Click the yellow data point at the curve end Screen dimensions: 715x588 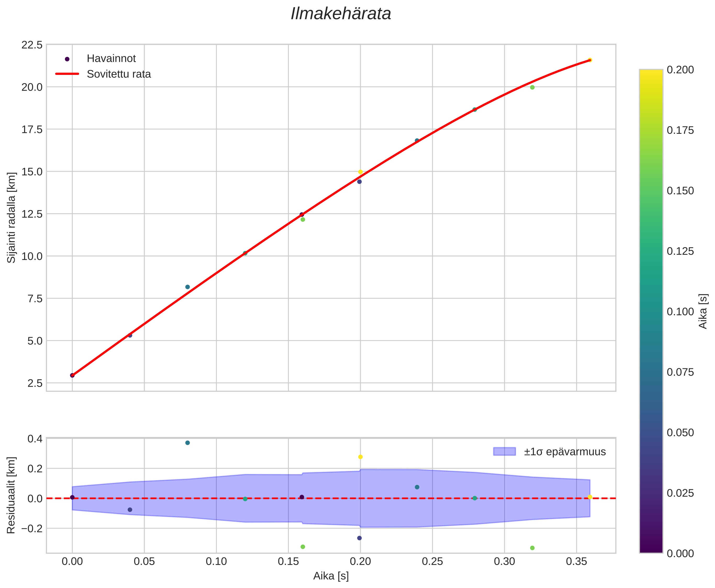[590, 60]
